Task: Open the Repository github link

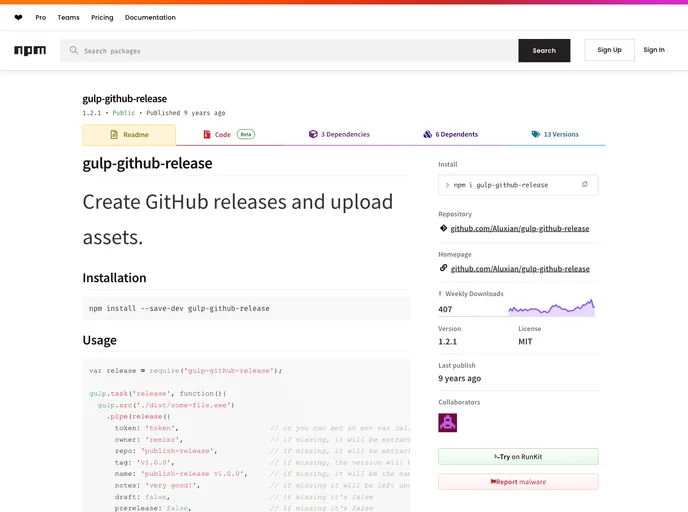Action: point(520,229)
